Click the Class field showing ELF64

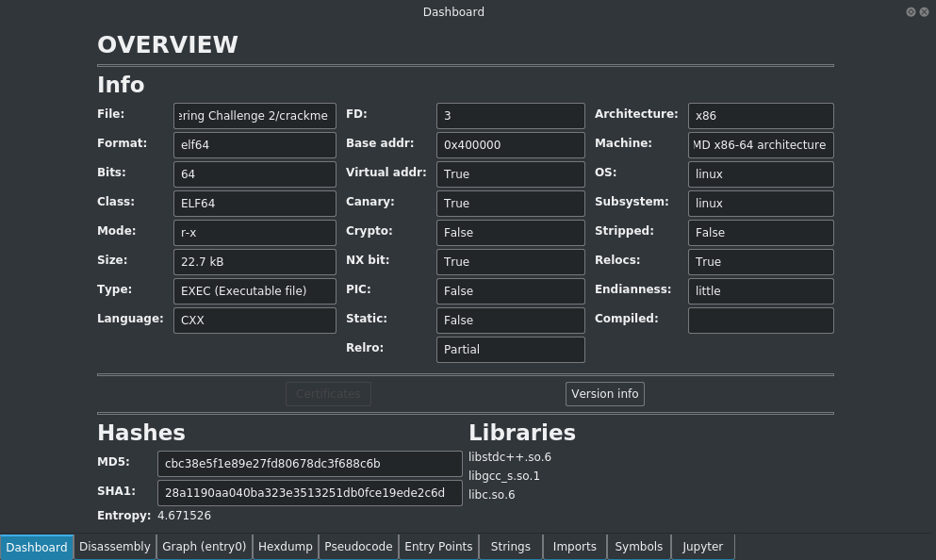pyautogui.click(x=255, y=204)
